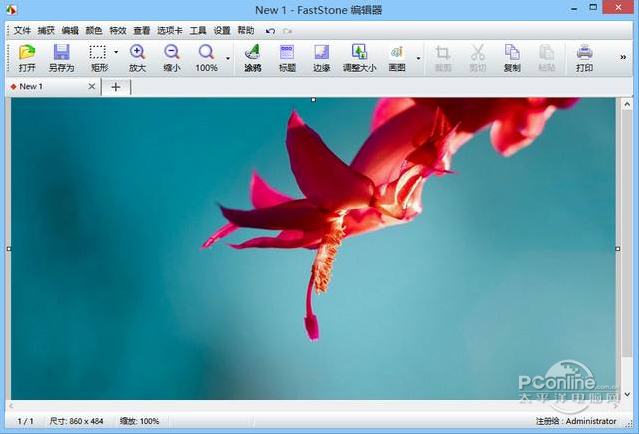Print using the 打印 icon
Image resolution: width=639 pixels, height=434 pixels.
(x=584, y=58)
